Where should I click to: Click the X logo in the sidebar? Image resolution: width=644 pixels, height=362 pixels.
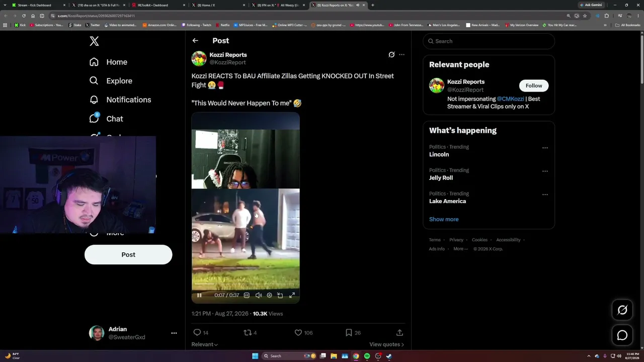[94, 41]
